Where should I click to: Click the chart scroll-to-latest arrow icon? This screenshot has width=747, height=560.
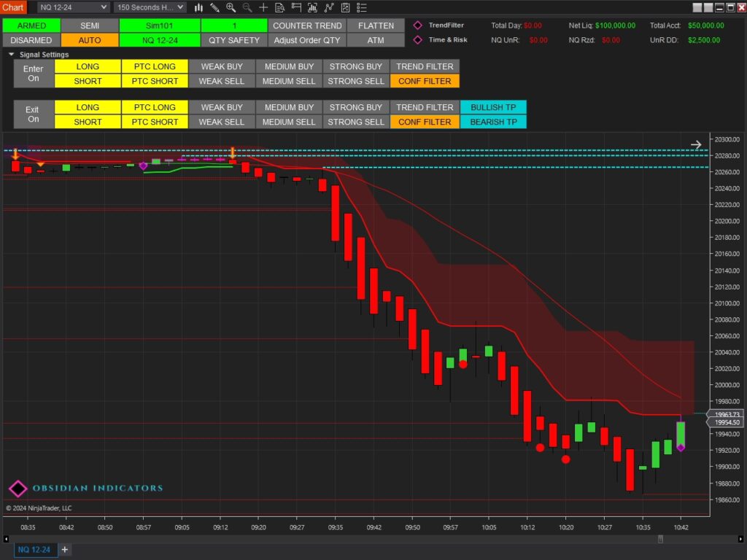(696, 144)
